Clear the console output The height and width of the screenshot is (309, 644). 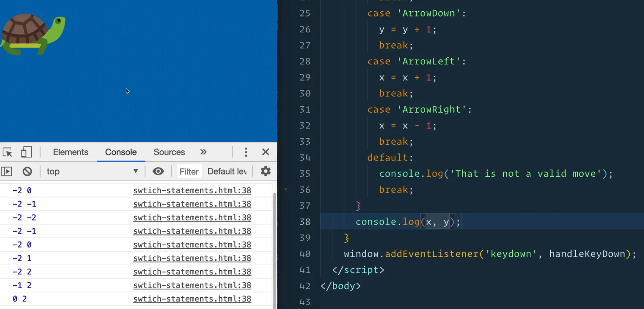pos(27,172)
